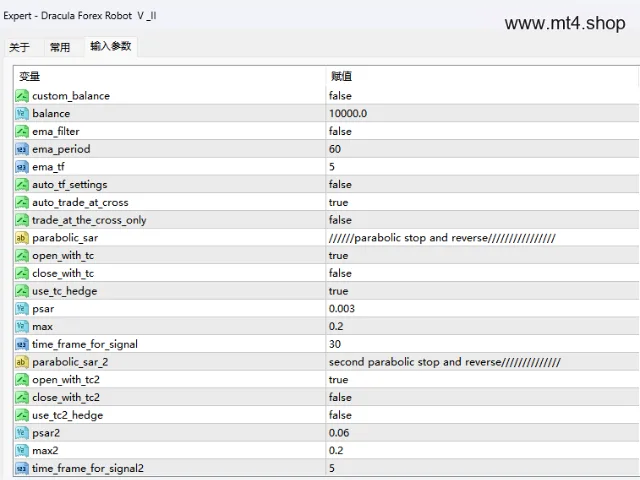Select the max2 variable name
Screen dimensions: 640x480
45,451
